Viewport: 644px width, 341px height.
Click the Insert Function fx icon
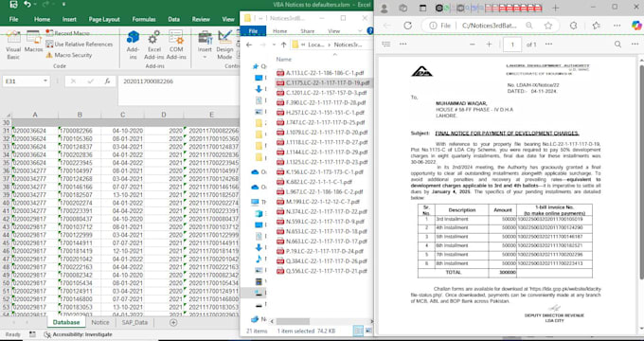(x=108, y=81)
